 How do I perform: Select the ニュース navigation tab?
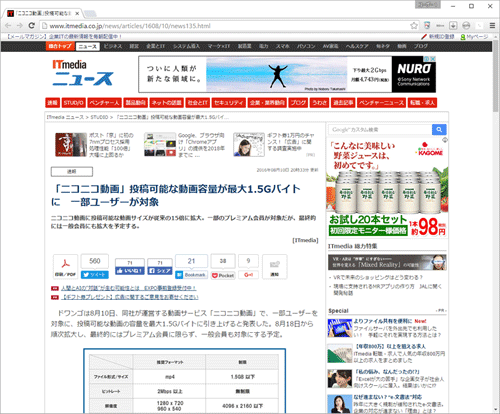coord(88,47)
